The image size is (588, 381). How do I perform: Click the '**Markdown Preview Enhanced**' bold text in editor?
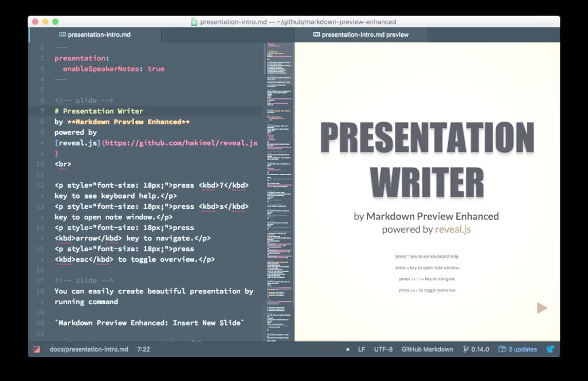pyautogui.click(x=128, y=122)
